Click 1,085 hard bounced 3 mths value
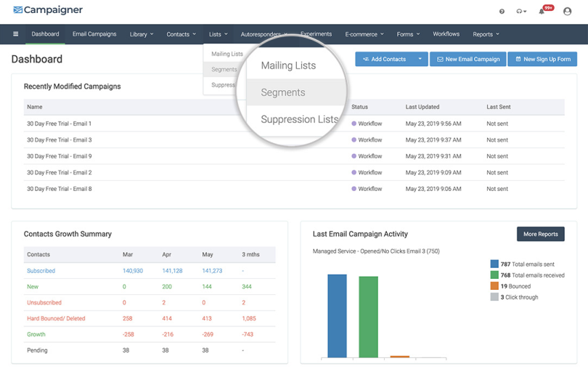 249,318
